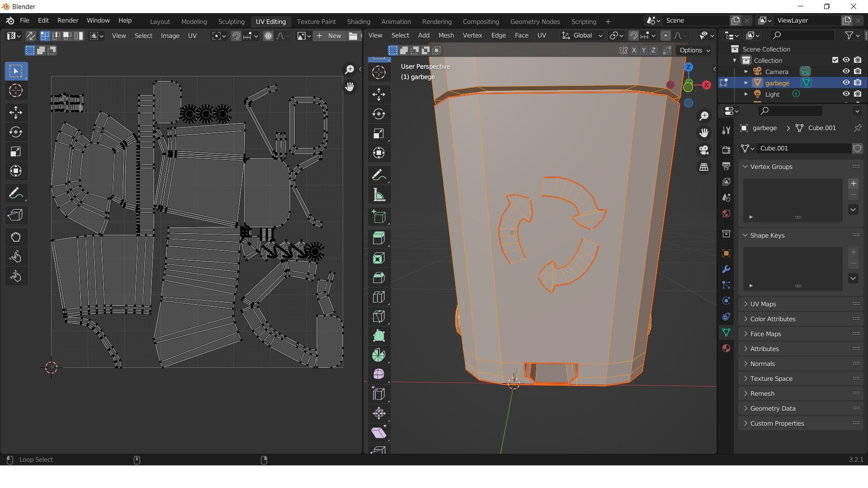Select the Spin tool
Screen dimensions: 868x488
(x=379, y=355)
